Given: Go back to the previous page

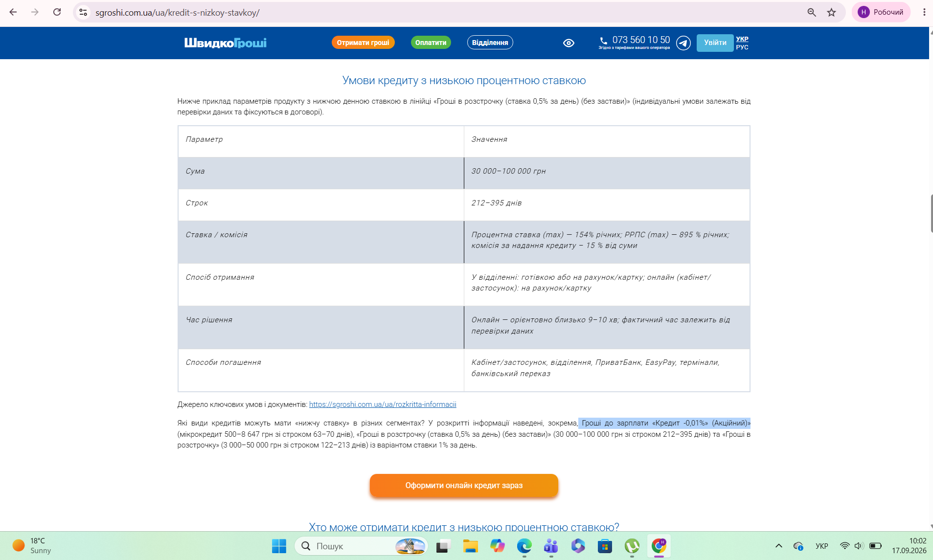Looking at the screenshot, I should 13,12.
